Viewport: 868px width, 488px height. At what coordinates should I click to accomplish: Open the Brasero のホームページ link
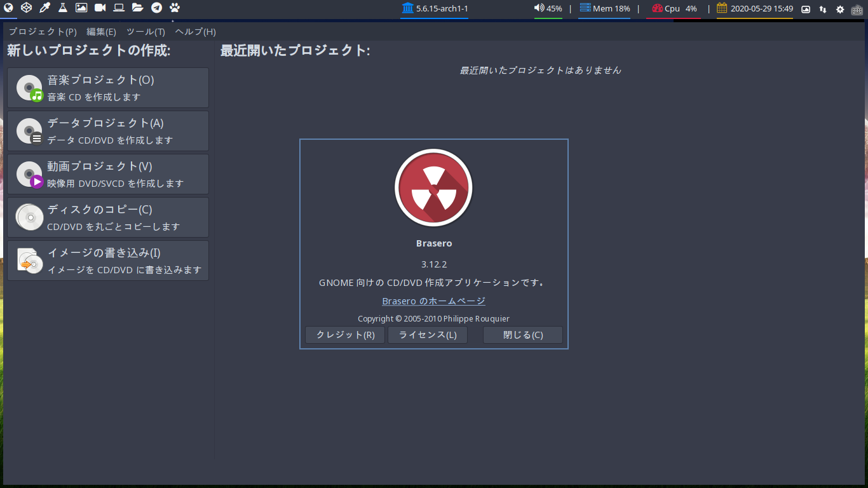click(x=434, y=301)
